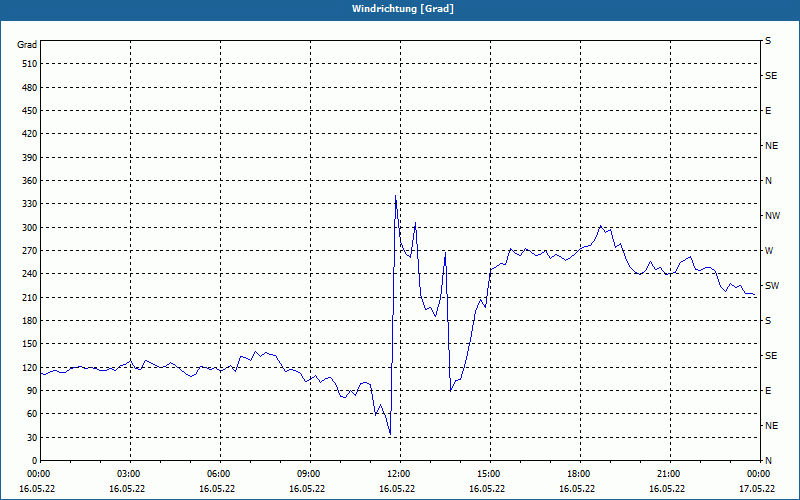Click the SW compass label

click(x=772, y=286)
